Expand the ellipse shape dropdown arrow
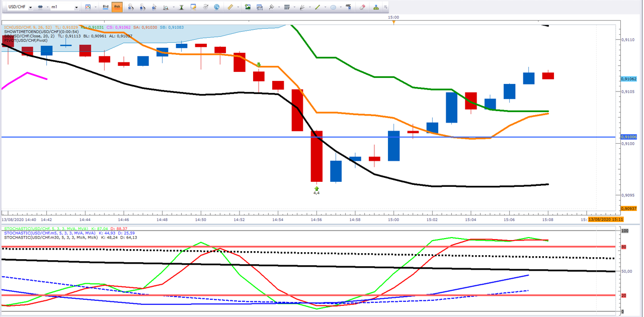644x317 pixels. (341, 7)
